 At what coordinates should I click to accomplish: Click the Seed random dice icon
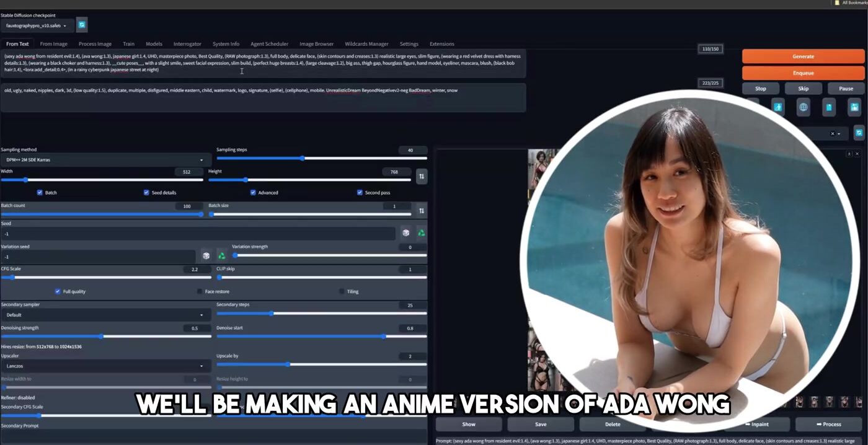click(x=405, y=233)
